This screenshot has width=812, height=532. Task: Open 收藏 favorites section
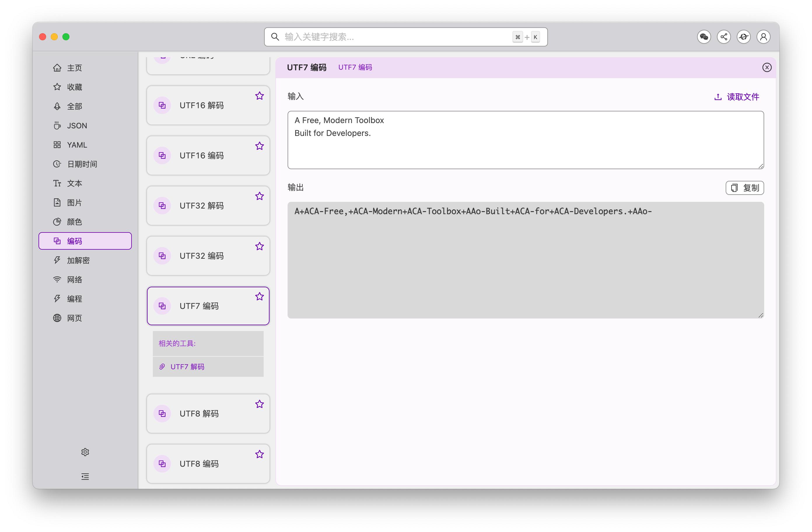click(85, 87)
